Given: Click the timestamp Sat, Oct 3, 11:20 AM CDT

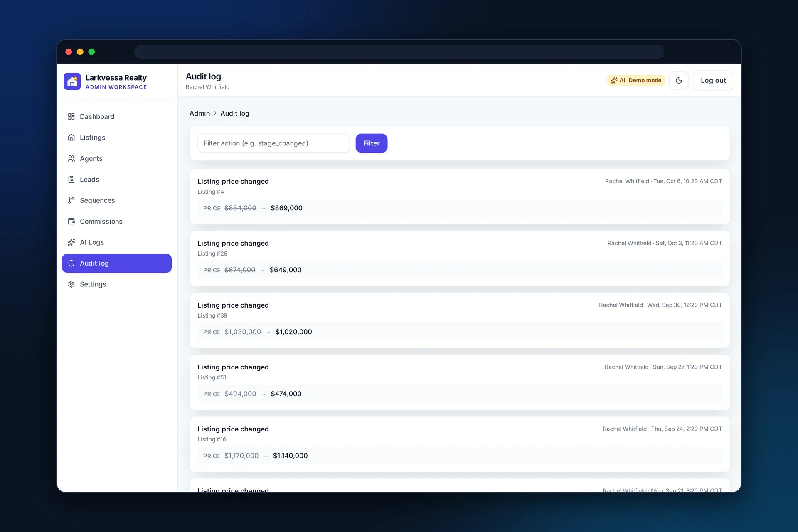Looking at the screenshot, I should point(689,244).
